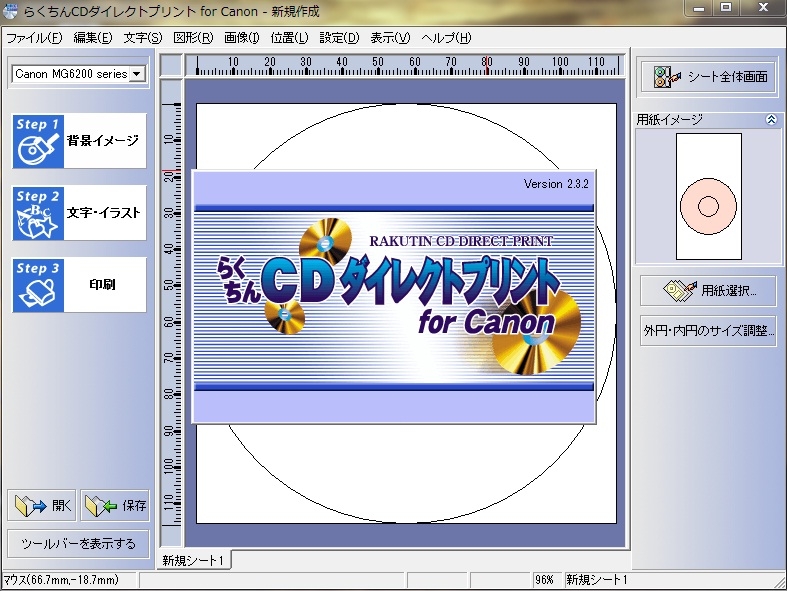
Task: Click the horizontal ruler at 80 mark
Action: pos(487,65)
